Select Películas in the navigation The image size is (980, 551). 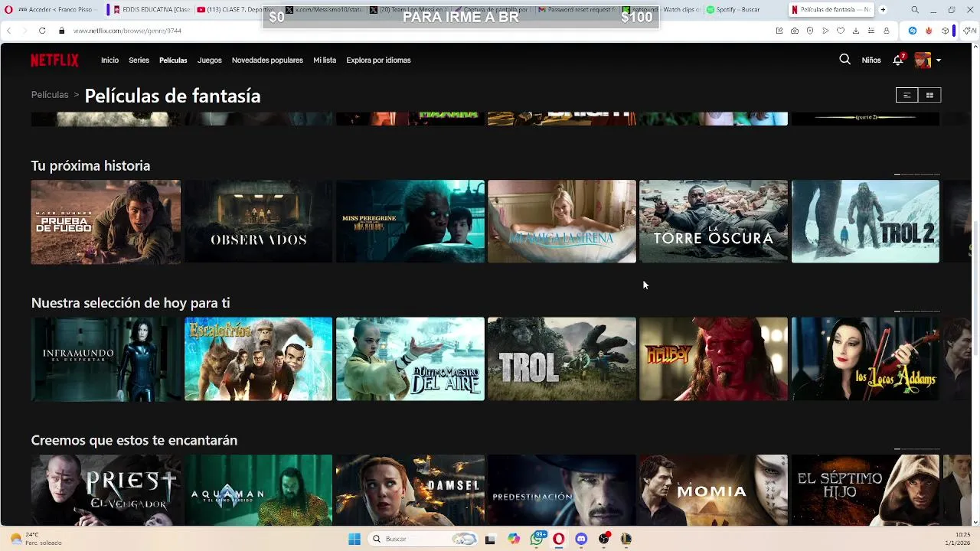pyautogui.click(x=173, y=60)
